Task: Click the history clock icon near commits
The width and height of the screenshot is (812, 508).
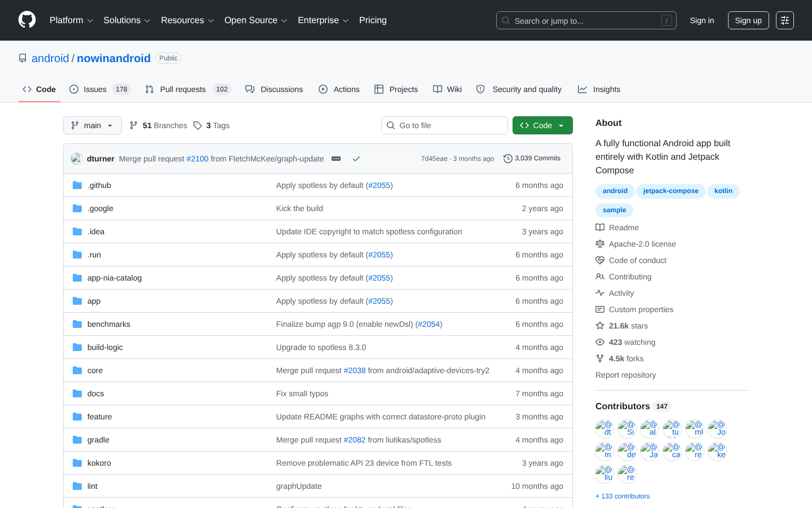Action: 508,159
